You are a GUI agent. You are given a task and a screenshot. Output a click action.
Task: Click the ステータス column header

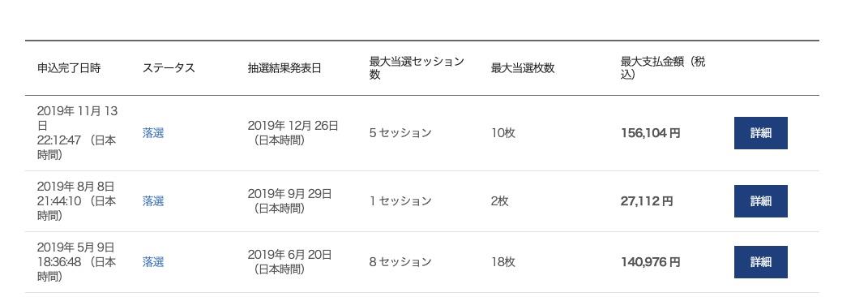pyautogui.click(x=169, y=68)
